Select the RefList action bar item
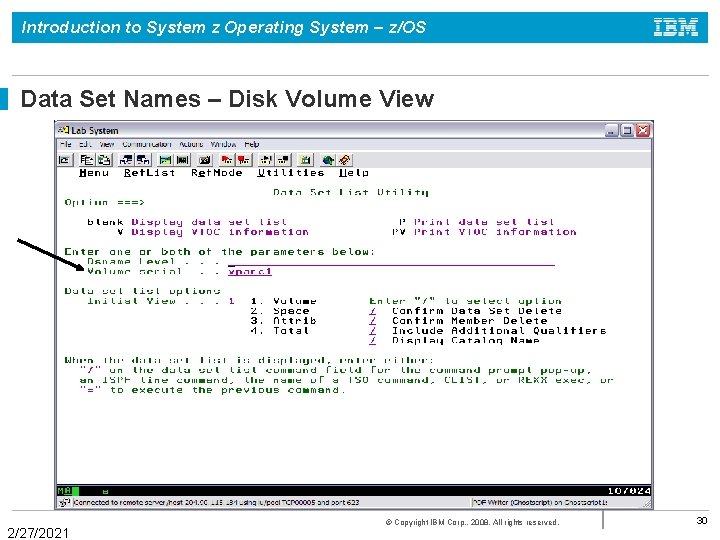 pyautogui.click(x=149, y=173)
